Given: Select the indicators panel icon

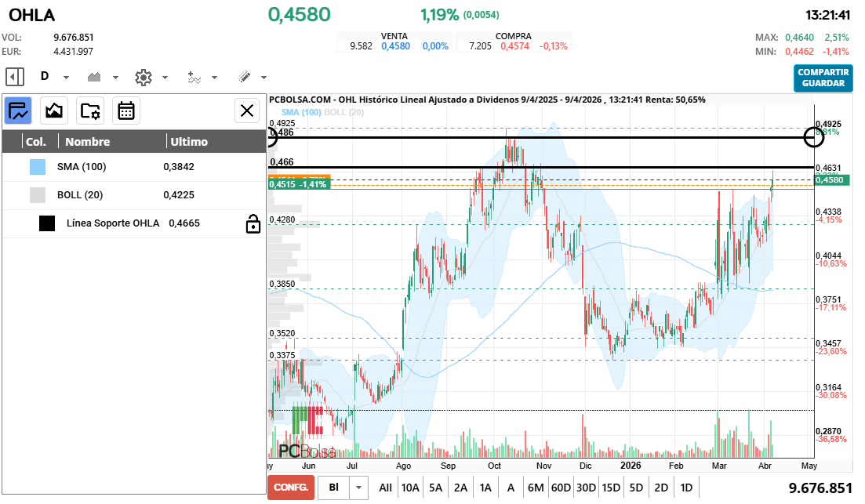Looking at the screenshot, I should 17,111.
